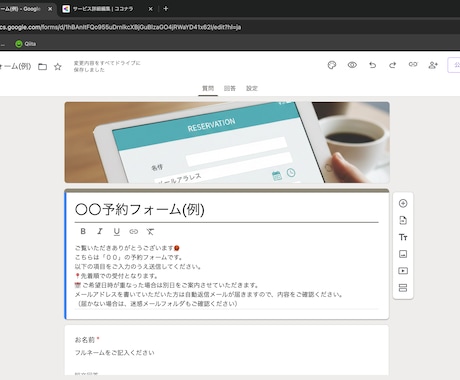Select the お名前 question card

point(227,350)
